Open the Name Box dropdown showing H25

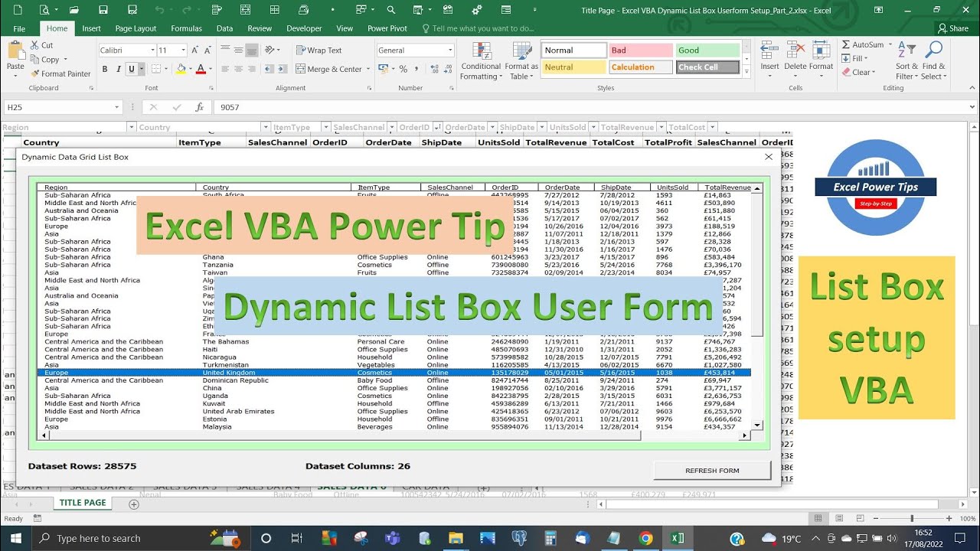pyautogui.click(x=117, y=108)
